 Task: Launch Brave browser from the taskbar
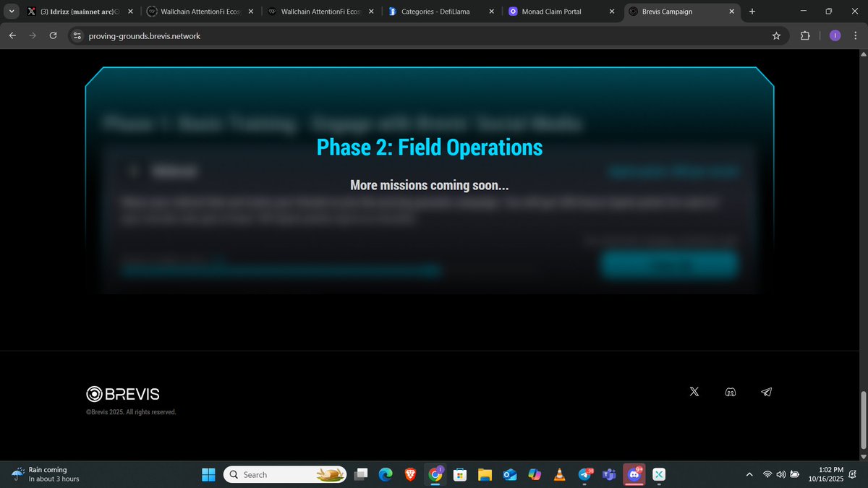410,474
